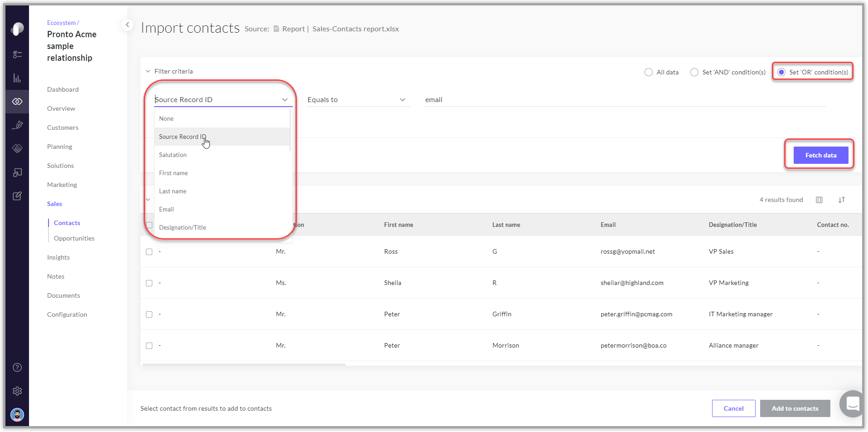Open the column chooser icon
868x432 pixels.
point(819,200)
